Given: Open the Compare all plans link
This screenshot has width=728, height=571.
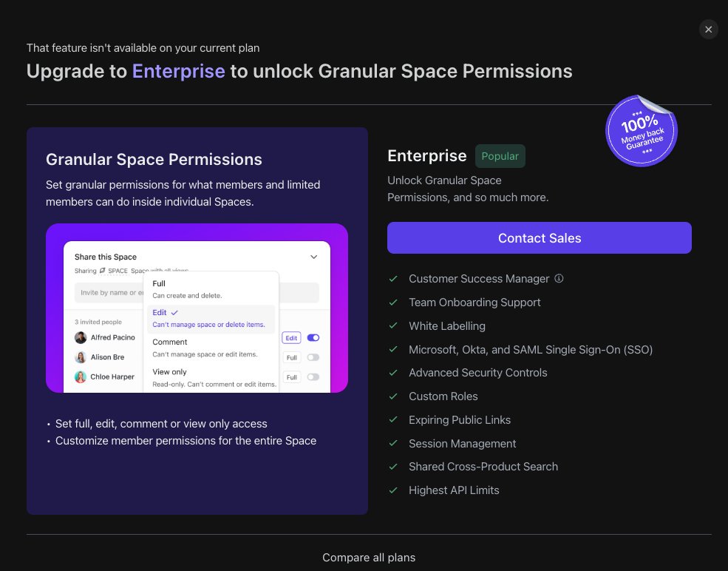Looking at the screenshot, I should [x=369, y=557].
